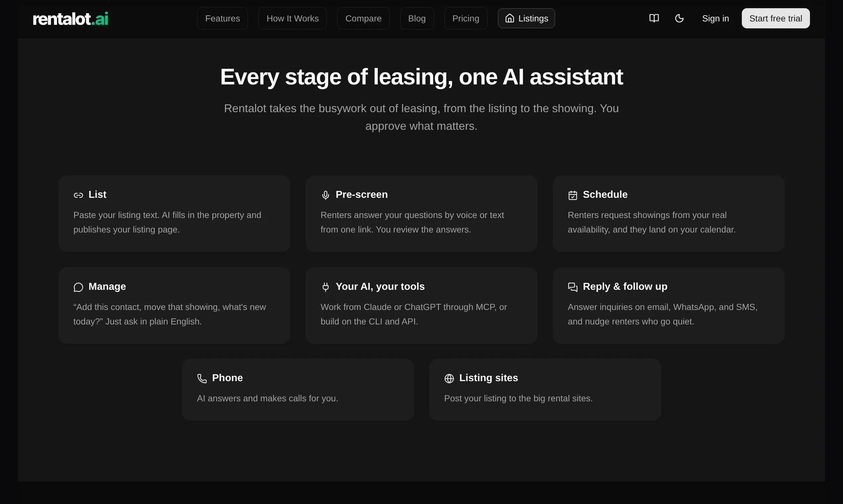This screenshot has width=843, height=504.
Task: Click the Schedule card title
Action: (x=605, y=194)
